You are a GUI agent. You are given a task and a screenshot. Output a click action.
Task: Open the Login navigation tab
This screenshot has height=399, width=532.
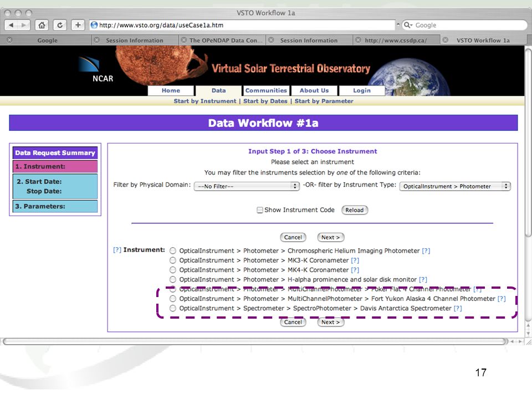[x=362, y=90]
